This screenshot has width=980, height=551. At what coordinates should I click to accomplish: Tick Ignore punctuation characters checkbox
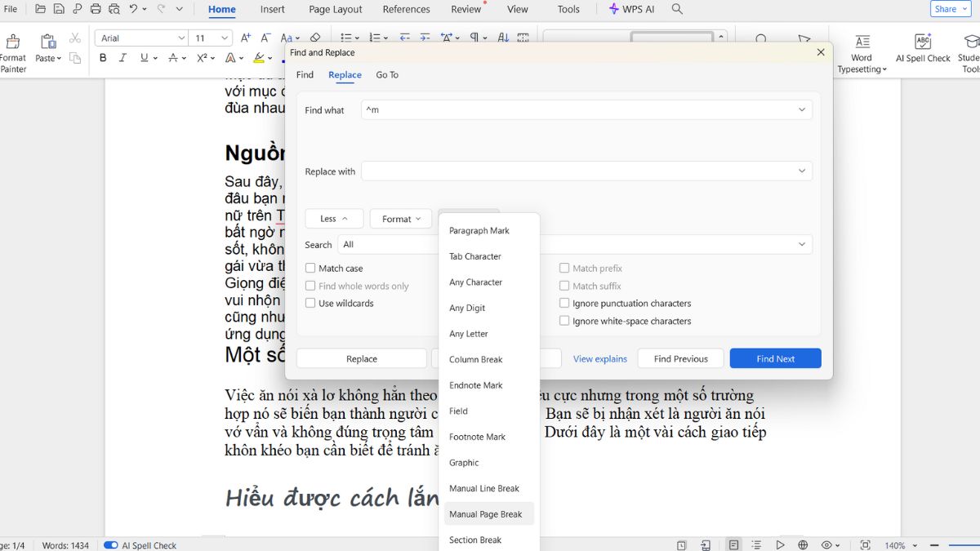pos(564,303)
